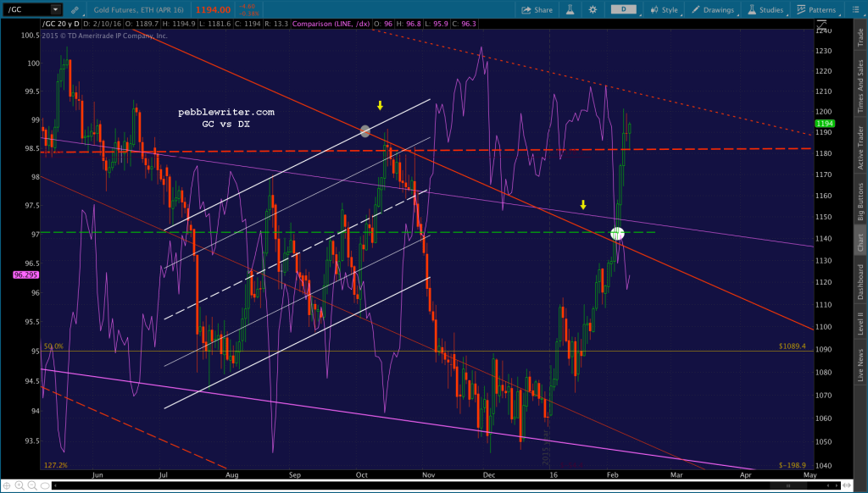Click the magenta 96.295 price axis marker

point(25,276)
